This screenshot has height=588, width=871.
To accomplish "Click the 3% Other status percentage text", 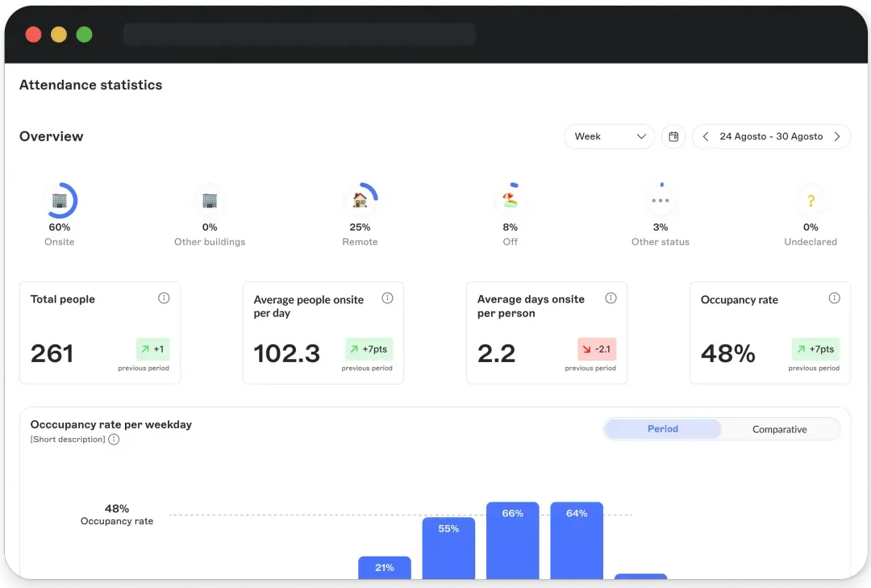I will point(661,227).
